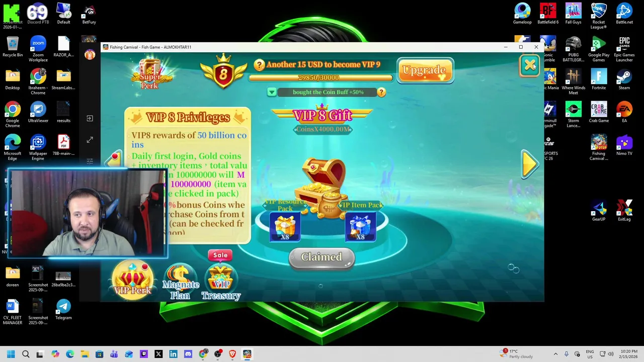Click the VIP 8 Privileges heading
644x362 pixels.
click(x=188, y=118)
